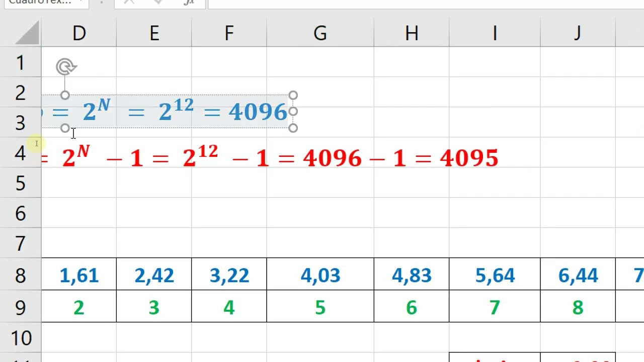Select row 8 header
The width and height of the screenshot is (644, 362).
click(x=20, y=275)
